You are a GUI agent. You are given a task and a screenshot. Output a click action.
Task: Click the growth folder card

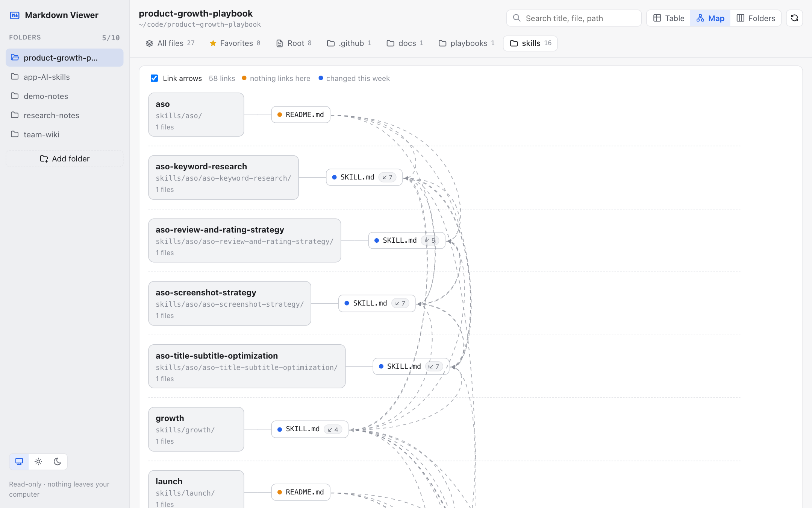(x=196, y=429)
